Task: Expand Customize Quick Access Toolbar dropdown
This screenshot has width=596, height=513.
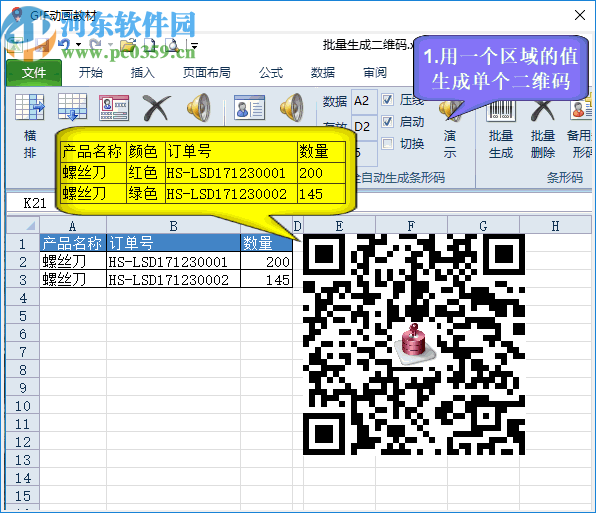Action: [194, 46]
